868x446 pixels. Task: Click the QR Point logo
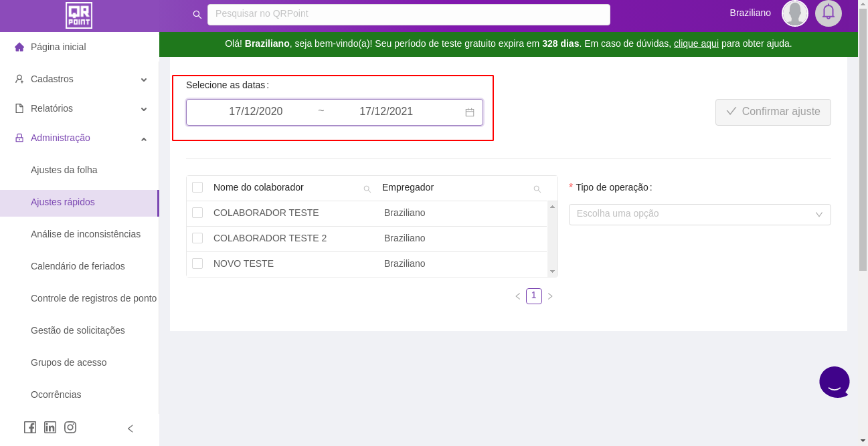(79, 15)
